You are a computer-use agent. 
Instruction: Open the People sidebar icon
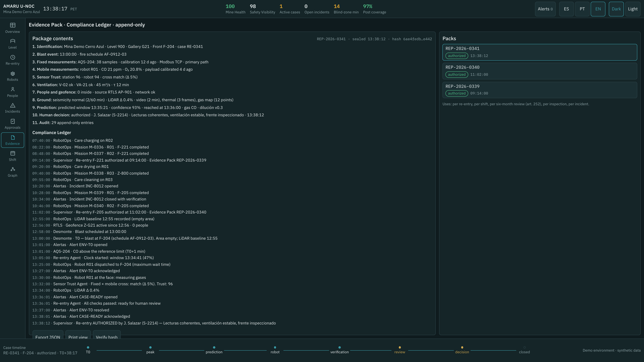tap(12, 92)
